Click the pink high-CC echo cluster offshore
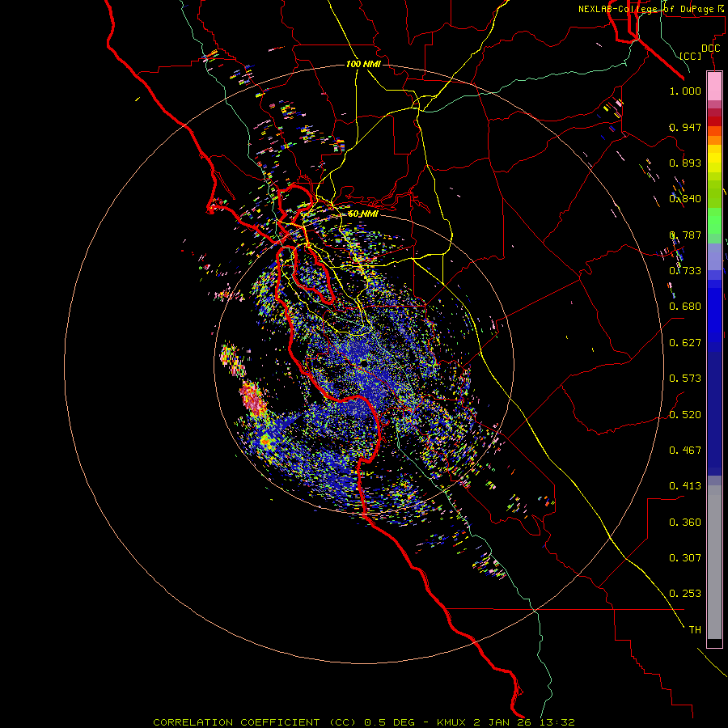The height and width of the screenshot is (728, 728). point(253,399)
